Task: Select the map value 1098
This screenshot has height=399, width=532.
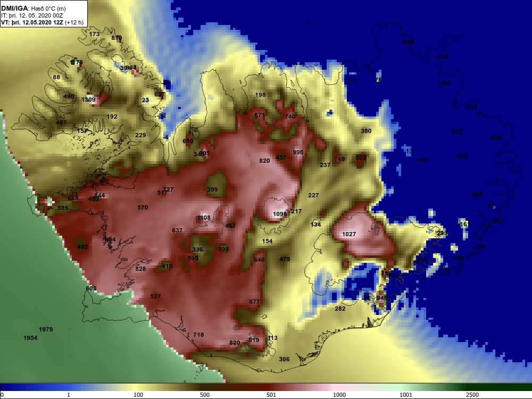Action: pos(280,214)
